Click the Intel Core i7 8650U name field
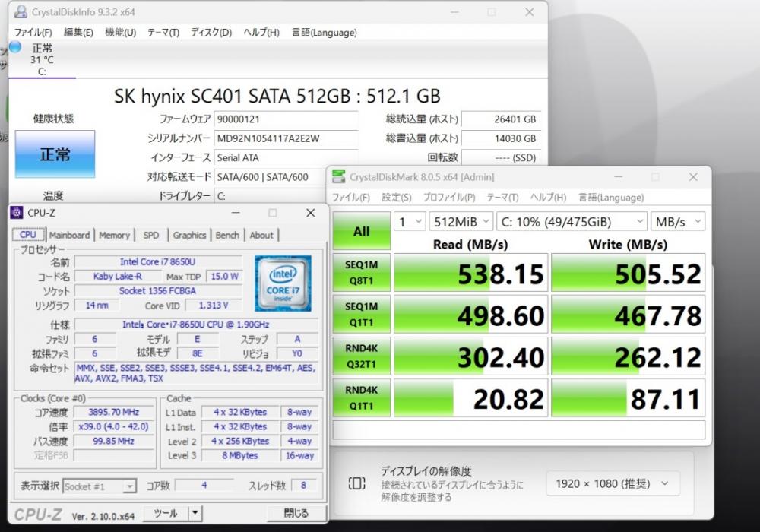 pyautogui.click(x=158, y=261)
